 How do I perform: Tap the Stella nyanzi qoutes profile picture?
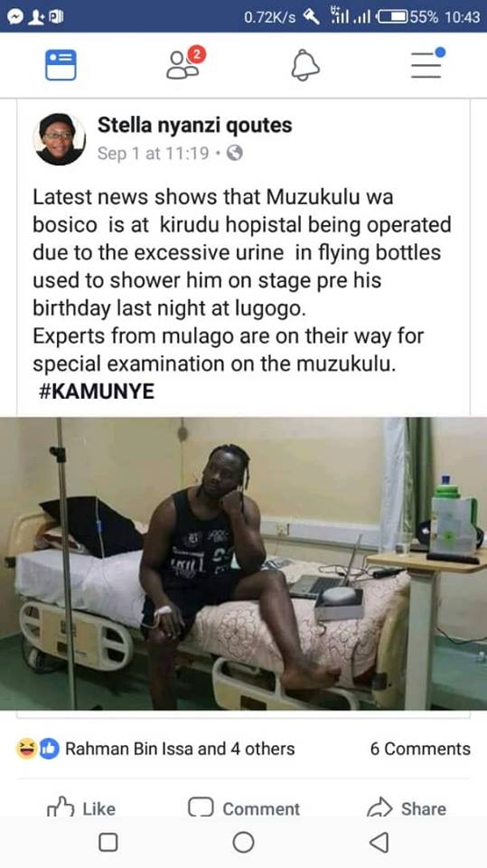click(x=59, y=139)
